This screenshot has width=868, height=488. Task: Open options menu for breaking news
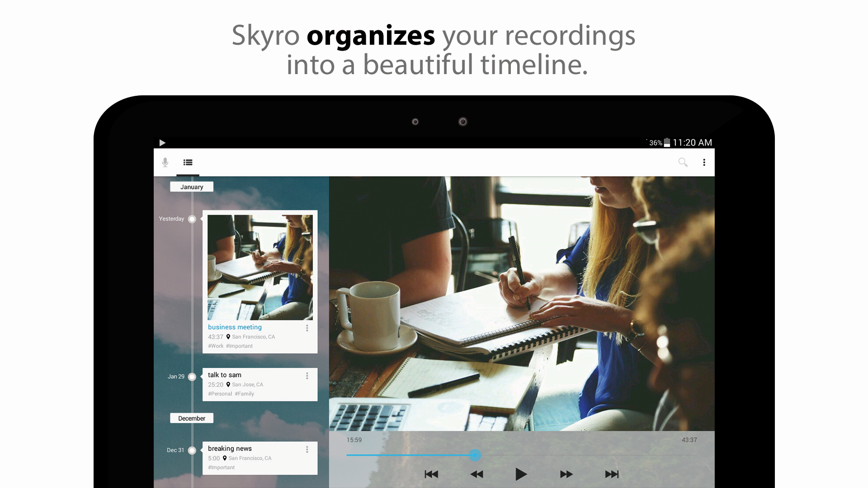point(307,450)
